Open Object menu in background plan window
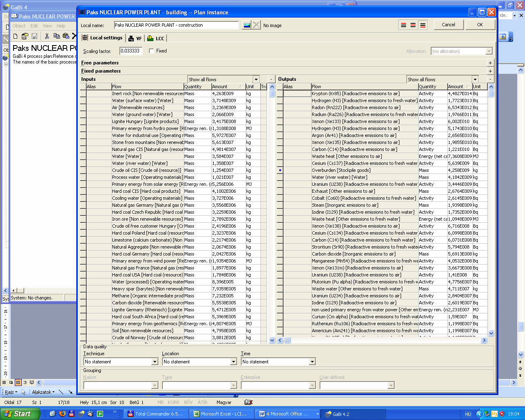525x420 pixels. (19, 26)
